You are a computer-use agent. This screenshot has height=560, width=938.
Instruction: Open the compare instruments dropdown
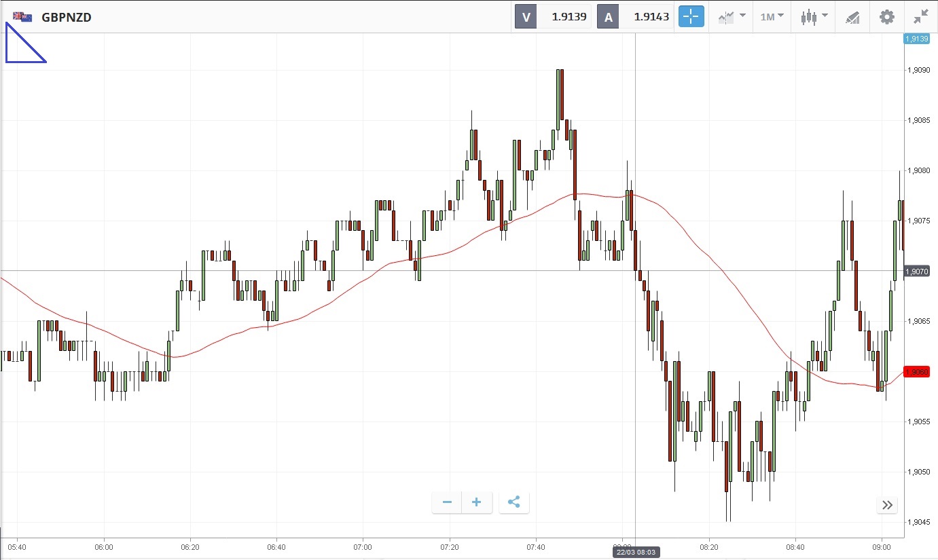[x=732, y=17]
